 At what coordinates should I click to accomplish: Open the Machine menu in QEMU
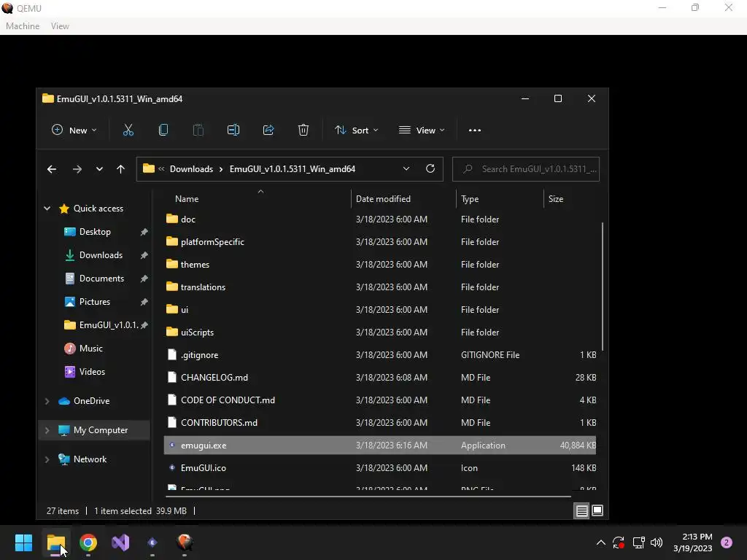pyautogui.click(x=23, y=26)
